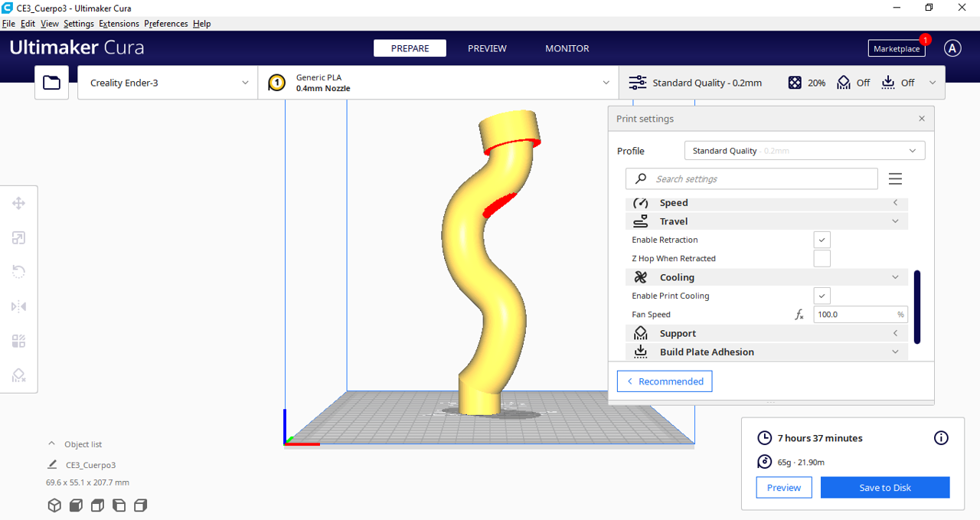
Task: Click the print settings scrollbar
Action: pos(917,306)
